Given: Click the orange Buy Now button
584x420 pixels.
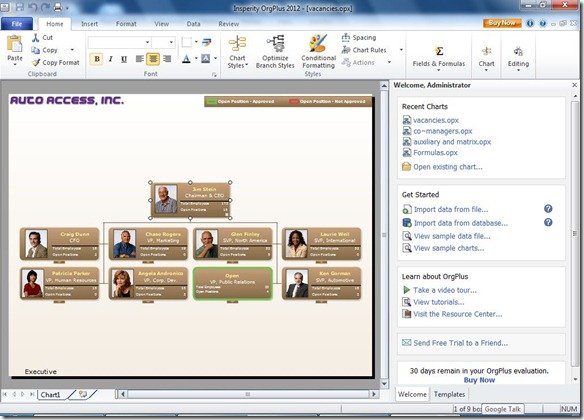Looking at the screenshot, I should pyautogui.click(x=502, y=23).
